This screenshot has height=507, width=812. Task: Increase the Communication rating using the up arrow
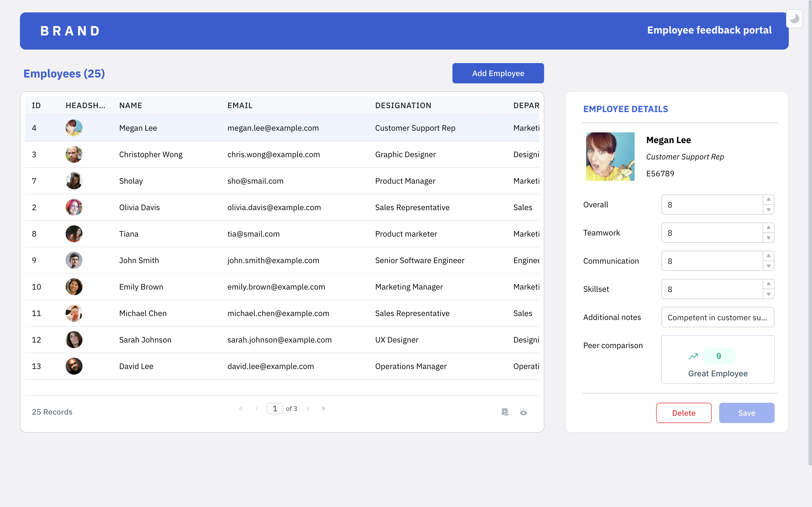point(768,256)
